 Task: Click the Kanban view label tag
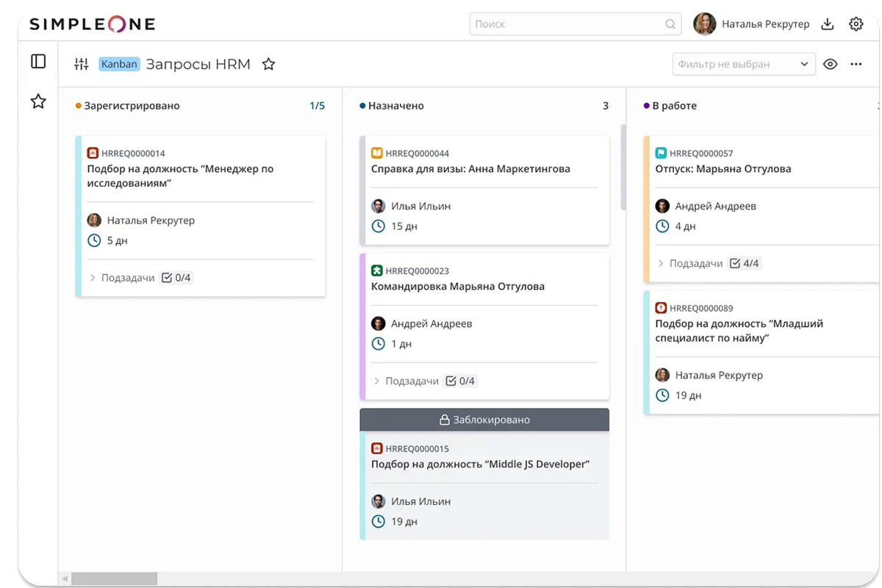(x=119, y=64)
